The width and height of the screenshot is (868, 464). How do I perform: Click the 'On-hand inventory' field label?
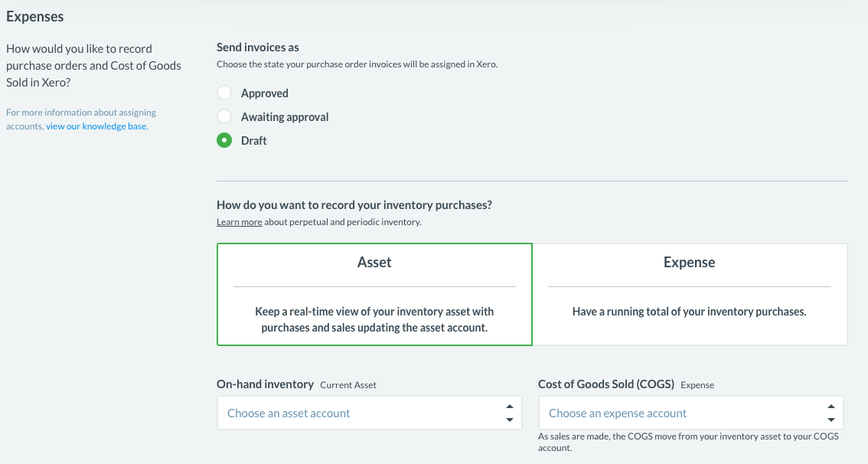click(266, 384)
